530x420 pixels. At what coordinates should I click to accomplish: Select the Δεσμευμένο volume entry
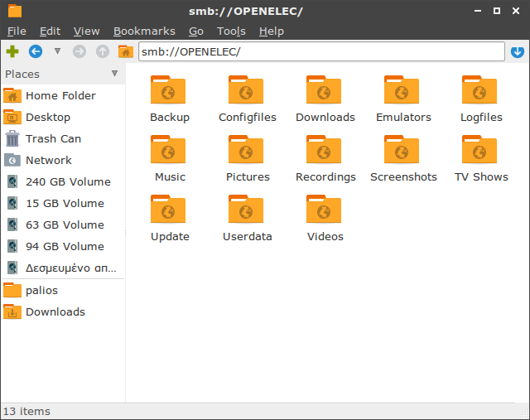click(63, 268)
